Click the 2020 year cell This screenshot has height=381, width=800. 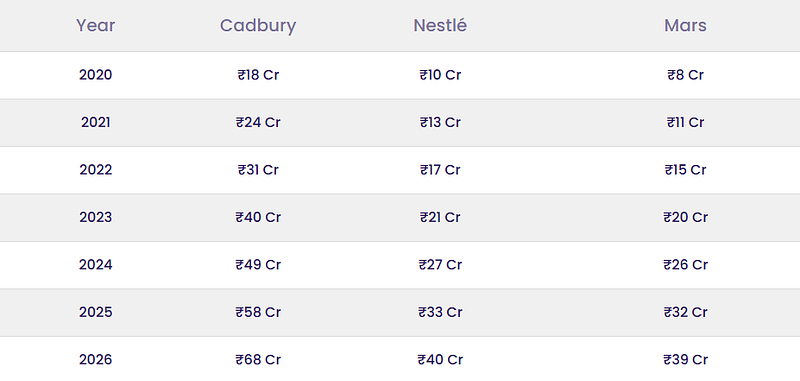click(x=95, y=75)
